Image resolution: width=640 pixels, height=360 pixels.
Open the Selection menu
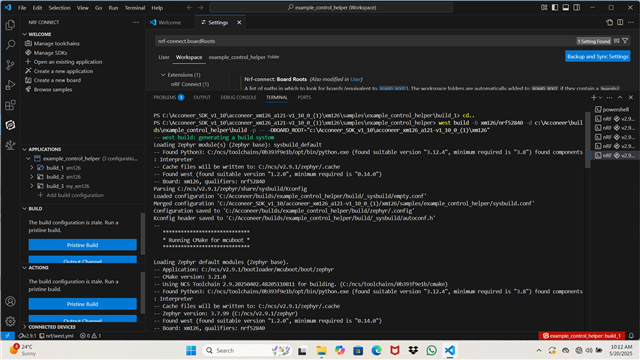point(59,7)
